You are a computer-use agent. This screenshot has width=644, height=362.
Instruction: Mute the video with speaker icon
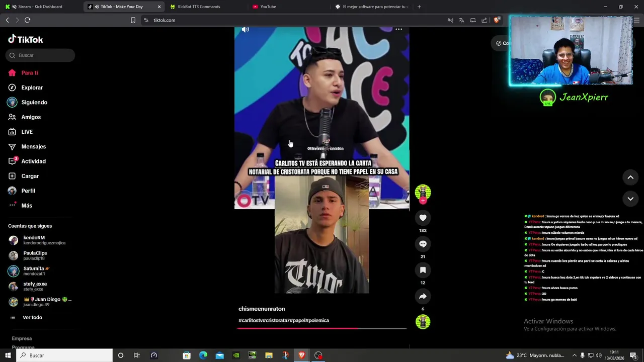[x=245, y=30]
